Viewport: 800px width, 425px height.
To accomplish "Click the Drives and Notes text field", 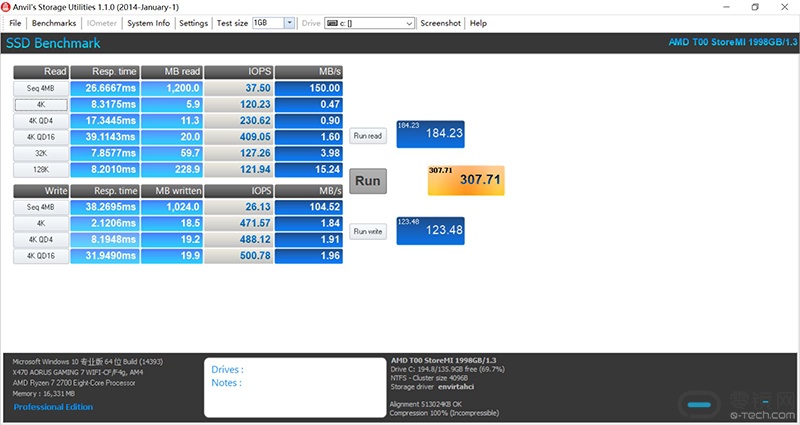I will (x=295, y=387).
